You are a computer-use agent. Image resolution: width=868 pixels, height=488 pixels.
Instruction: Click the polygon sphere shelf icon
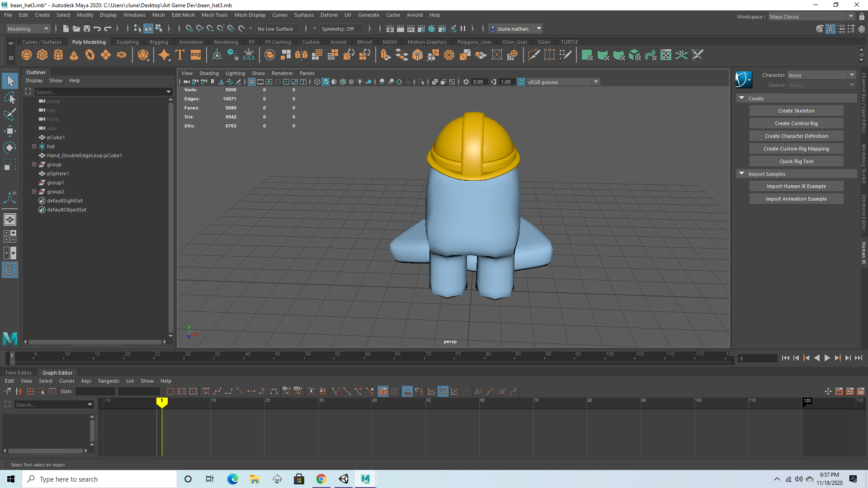27,55
